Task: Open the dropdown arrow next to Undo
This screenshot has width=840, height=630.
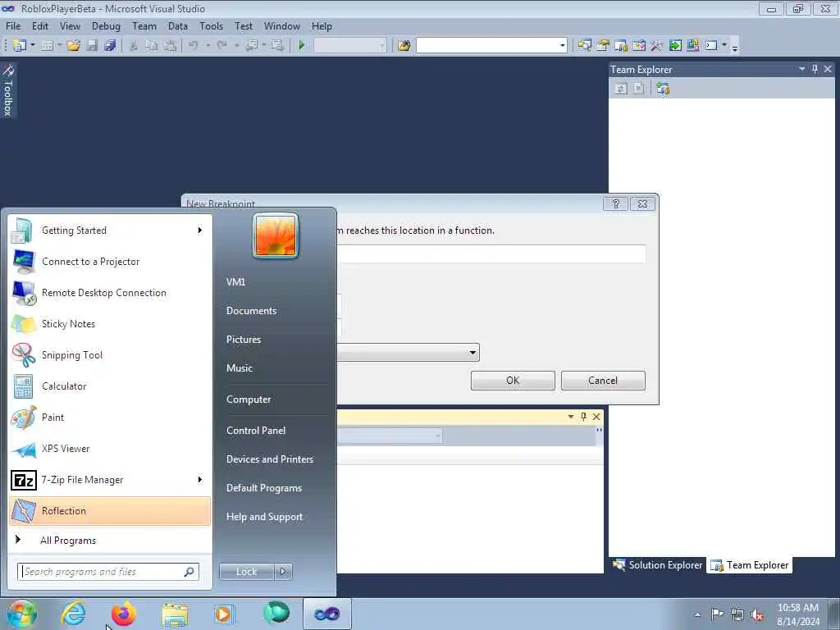Action: point(208,46)
